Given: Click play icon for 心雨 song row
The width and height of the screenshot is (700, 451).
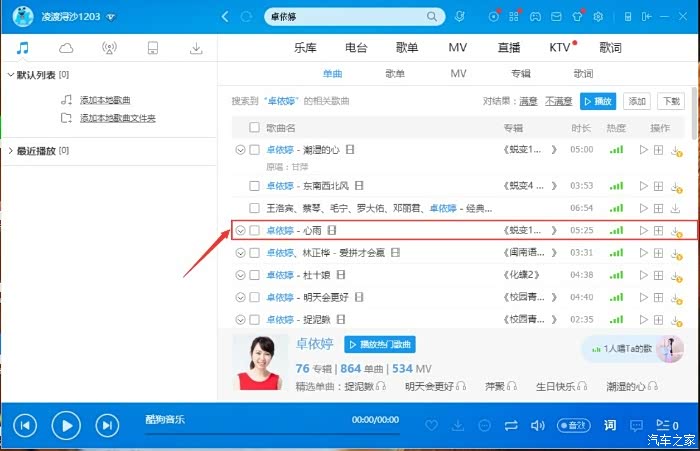Looking at the screenshot, I should click(641, 230).
